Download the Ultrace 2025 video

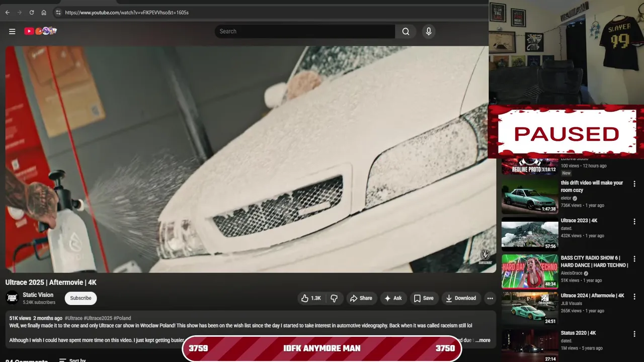pyautogui.click(x=461, y=298)
